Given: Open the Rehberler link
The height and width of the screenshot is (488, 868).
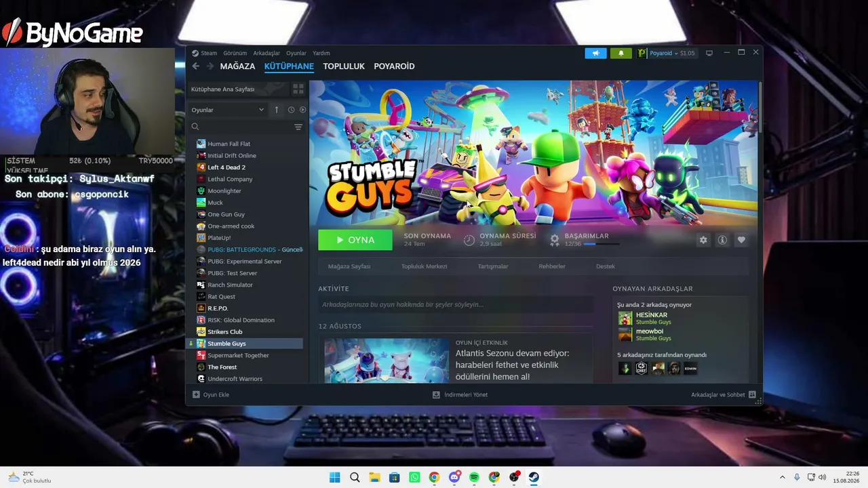Looking at the screenshot, I should [x=552, y=266].
